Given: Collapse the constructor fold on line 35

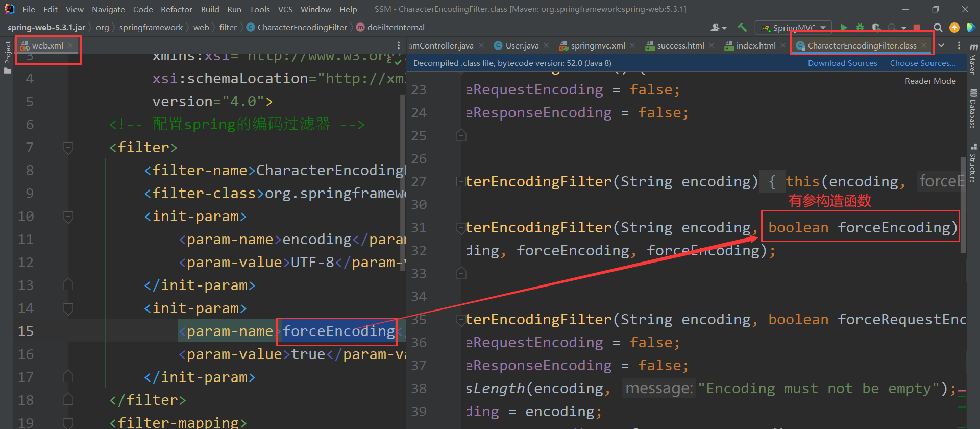Looking at the screenshot, I should [x=461, y=320].
